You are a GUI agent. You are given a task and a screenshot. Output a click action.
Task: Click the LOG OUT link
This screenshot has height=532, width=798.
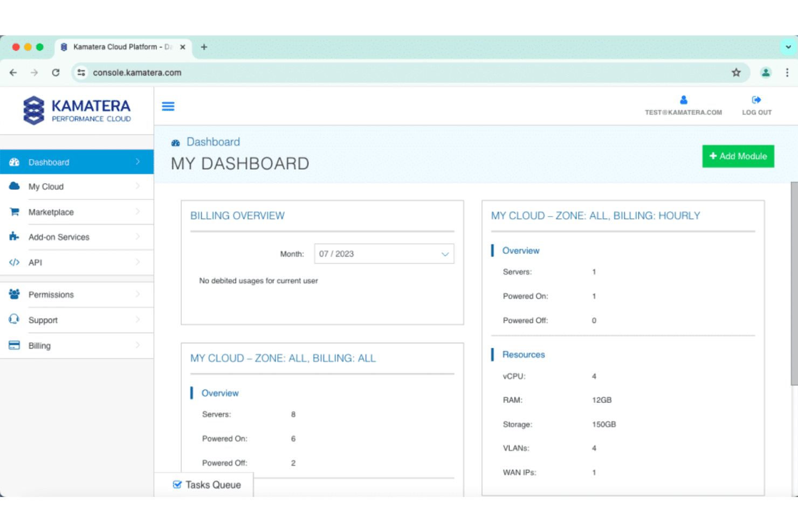point(756,112)
